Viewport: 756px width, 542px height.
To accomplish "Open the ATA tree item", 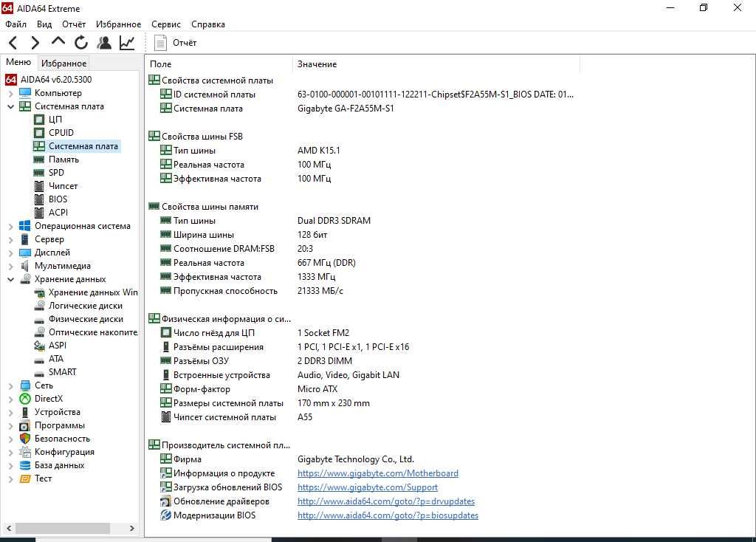I will [x=56, y=359].
